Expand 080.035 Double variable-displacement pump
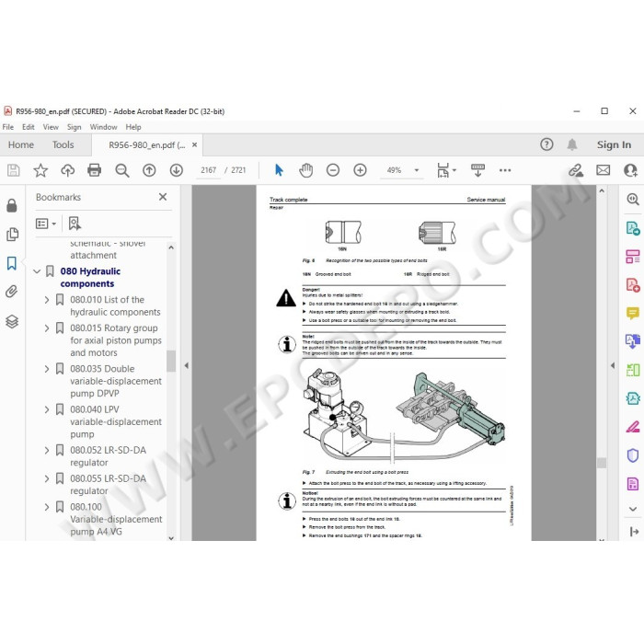This screenshot has width=644, height=644. click(46, 369)
